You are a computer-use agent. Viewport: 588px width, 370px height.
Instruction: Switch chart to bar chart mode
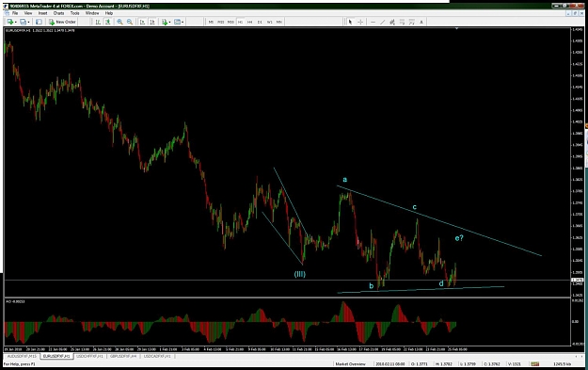(98, 22)
